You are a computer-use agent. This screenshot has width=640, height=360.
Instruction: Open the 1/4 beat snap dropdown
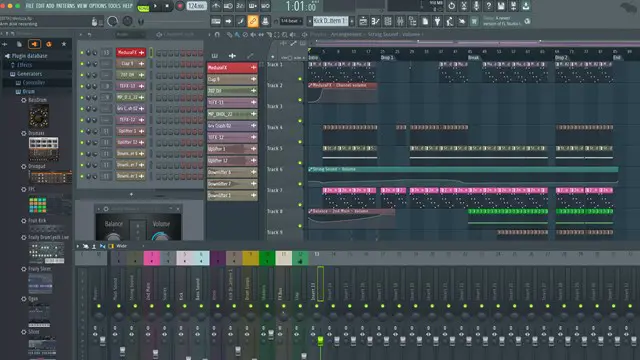(x=291, y=21)
